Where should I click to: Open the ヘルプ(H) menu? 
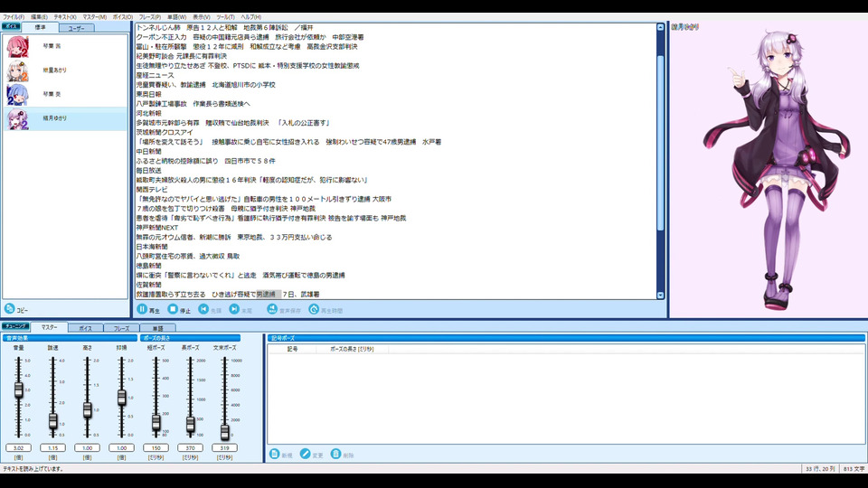pyautogui.click(x=250, y=17)
